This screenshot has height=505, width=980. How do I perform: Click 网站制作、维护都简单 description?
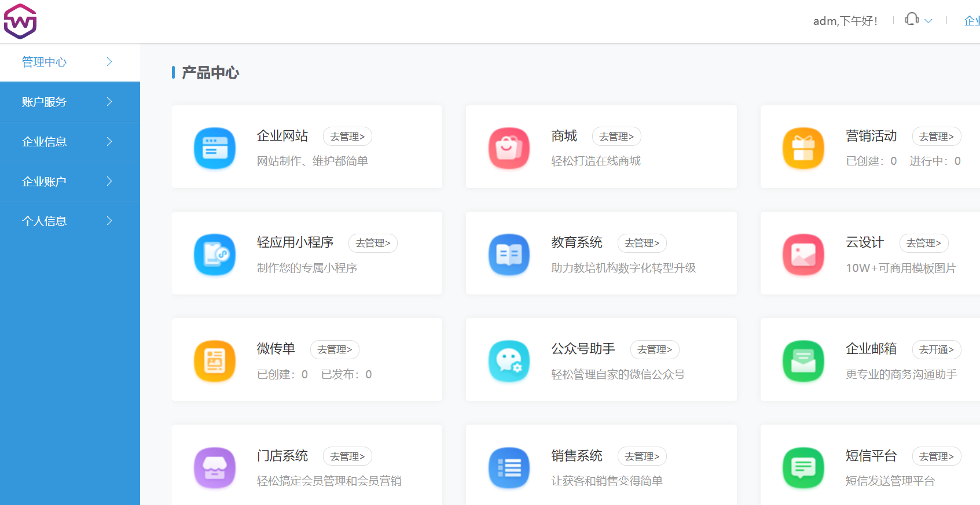(313, 161)
